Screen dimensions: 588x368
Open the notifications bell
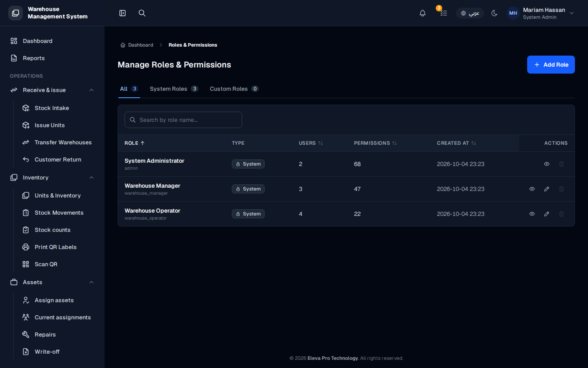pyautogui.click(x=423, y=13)
